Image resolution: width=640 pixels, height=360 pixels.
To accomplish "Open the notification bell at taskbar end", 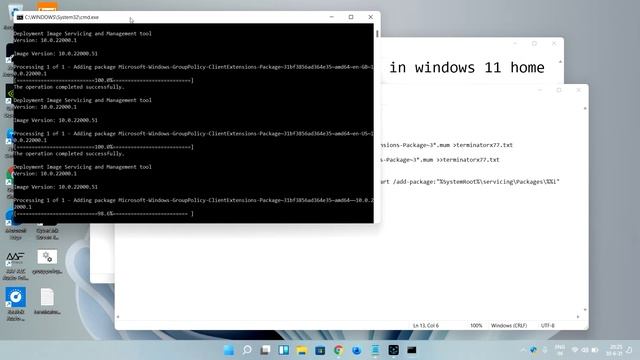I will coord(629,350).
